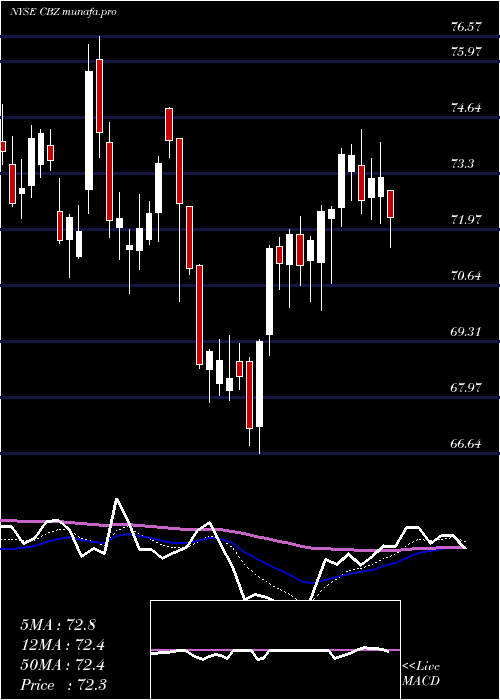Click the 71.97 price level label

click(466, 220)
